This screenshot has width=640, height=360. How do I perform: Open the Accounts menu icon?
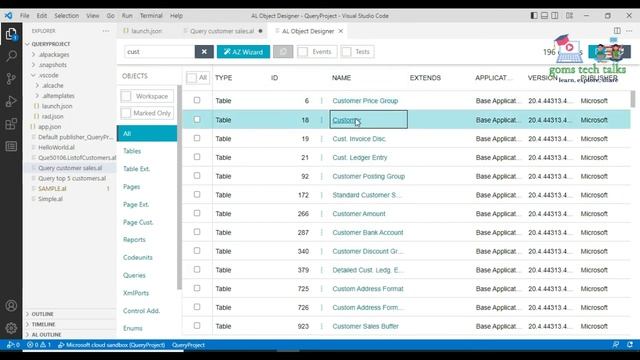[11, 305]
